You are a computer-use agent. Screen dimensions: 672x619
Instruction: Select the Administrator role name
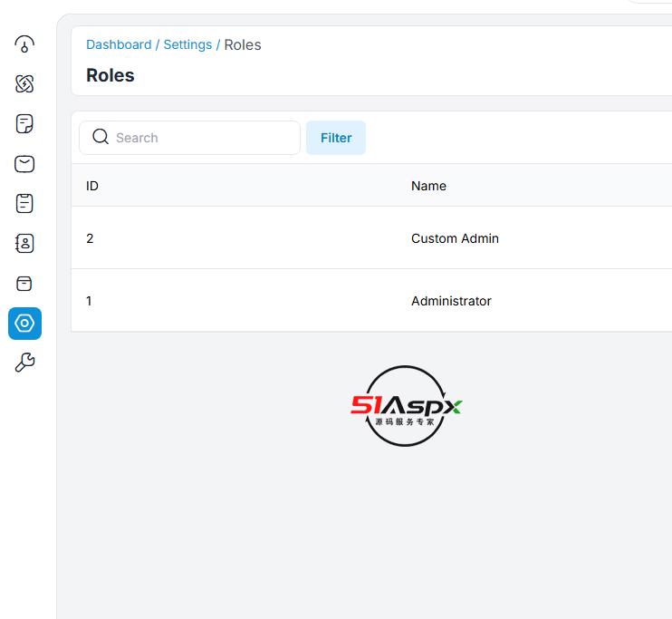(x=451, y=301)
